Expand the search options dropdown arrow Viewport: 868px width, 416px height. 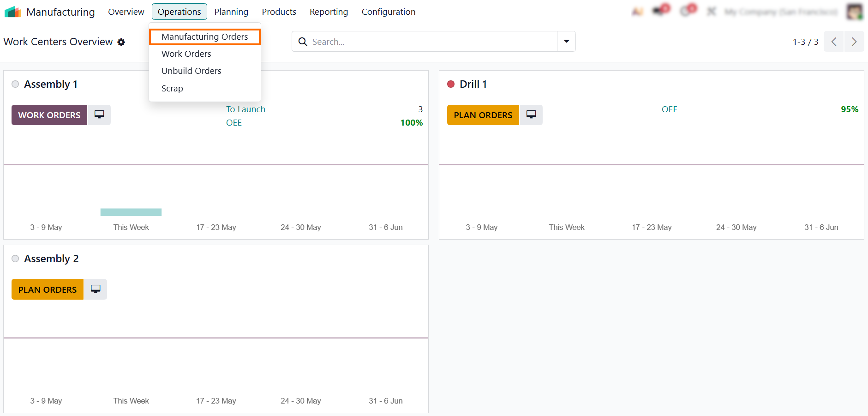(566, 42)
